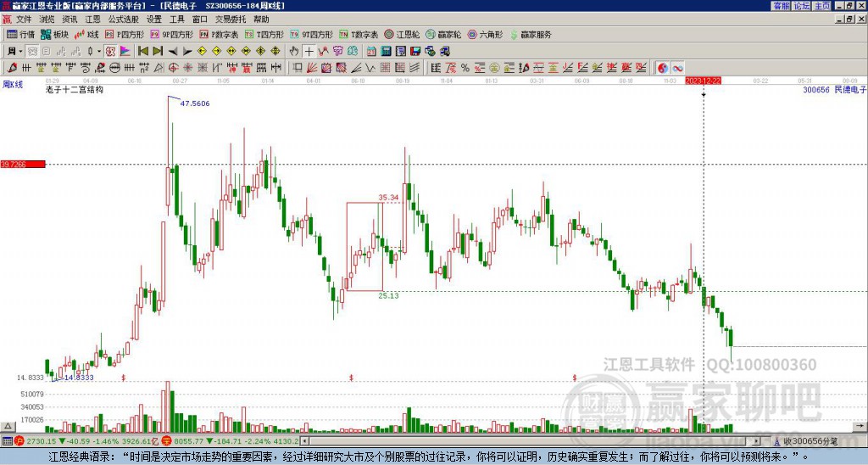This screenshot has height=465, width=868.
Task: Select the Gann fan lines tool
Action: tap(312, 68)
